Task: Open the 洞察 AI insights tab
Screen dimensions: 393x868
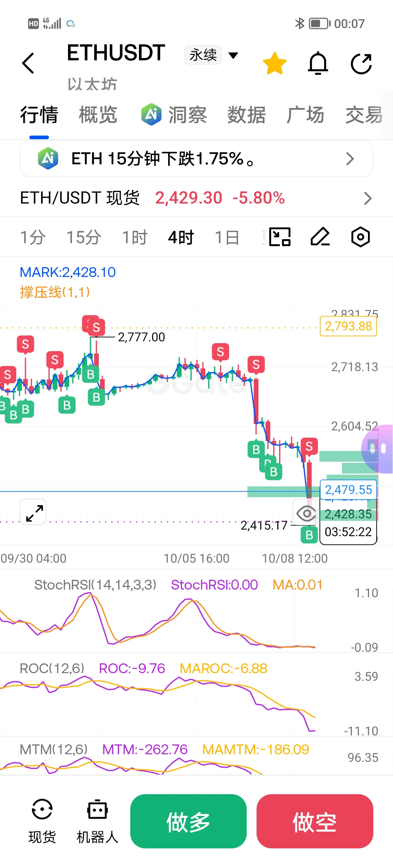Action: [x=174, y=115]
